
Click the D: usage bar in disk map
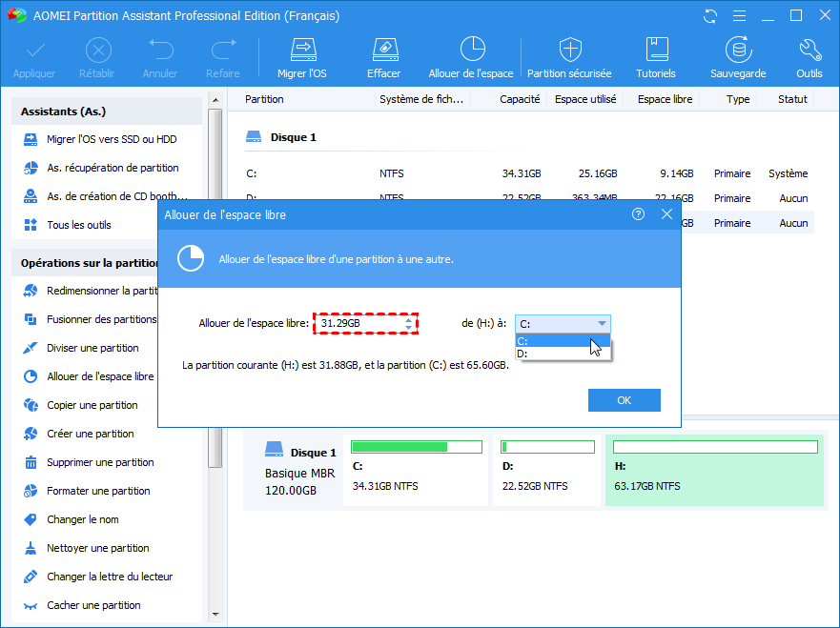tap(547, 447)
